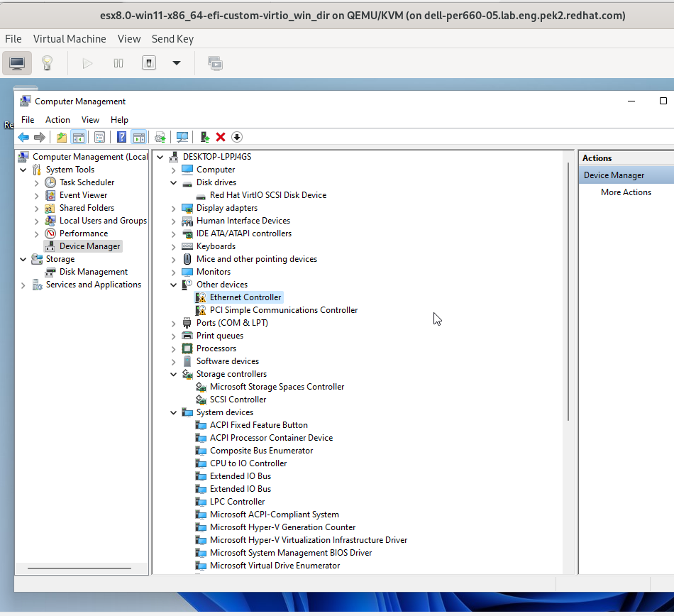Click More Actions in the Actions pane

pos(626,192)
